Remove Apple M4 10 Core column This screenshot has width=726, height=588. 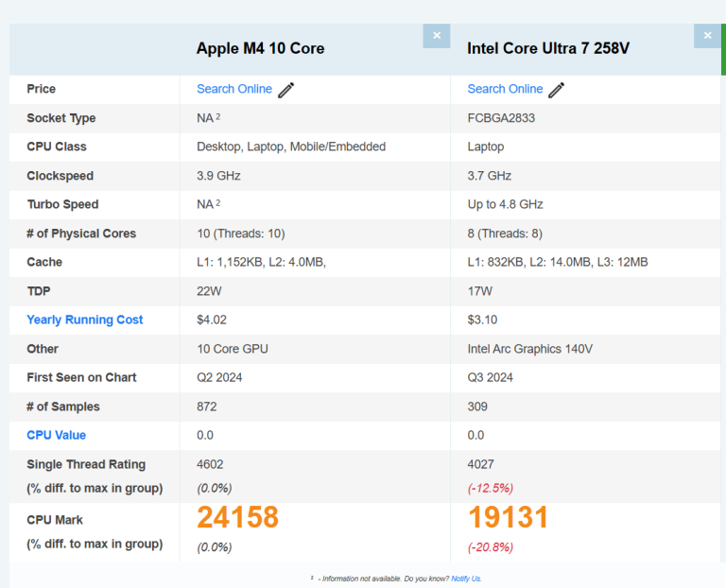click(x=436, y=36)
